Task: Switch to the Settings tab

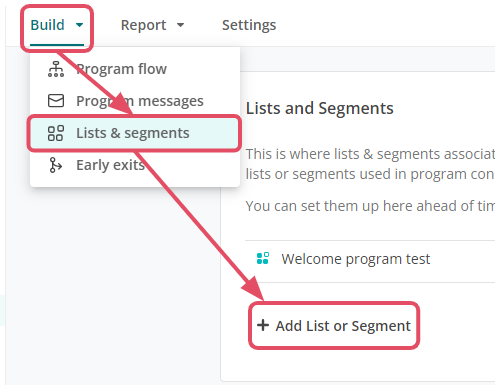Action: (249, 25)
